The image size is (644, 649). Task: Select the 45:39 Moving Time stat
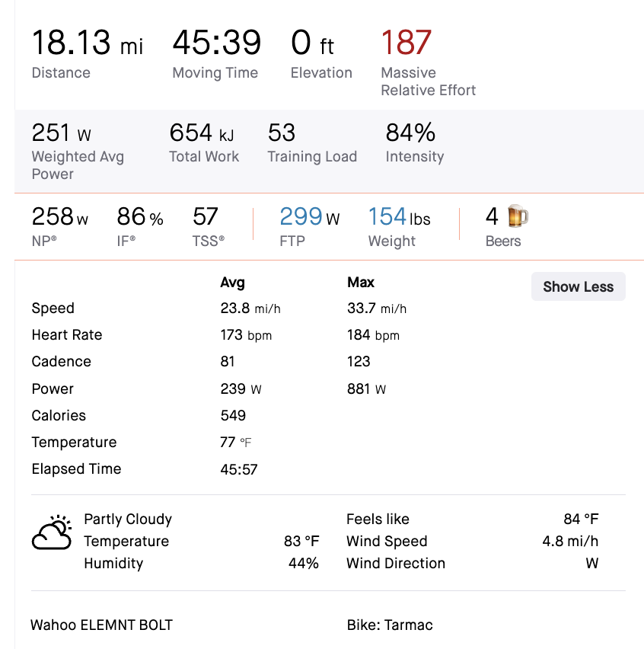click(x=216, y=43)
